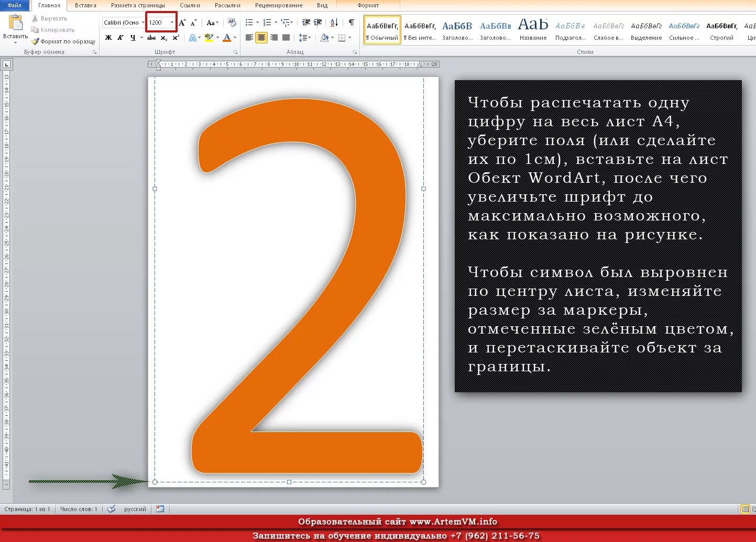The width and height of the screenshot is (756, 542).
Task: Toggle Underline (Ч) formatting
Action: [x=133, y=38]
